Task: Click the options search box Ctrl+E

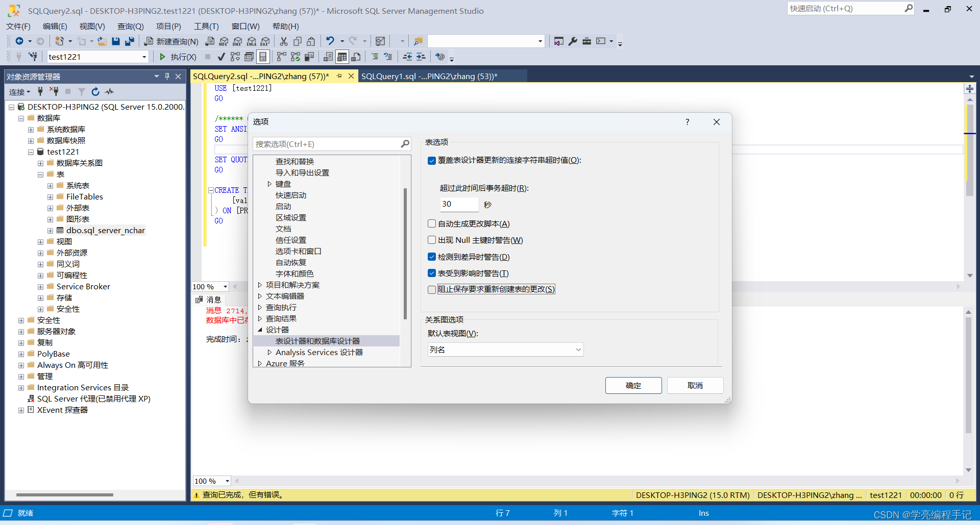Action: point(327,144)
